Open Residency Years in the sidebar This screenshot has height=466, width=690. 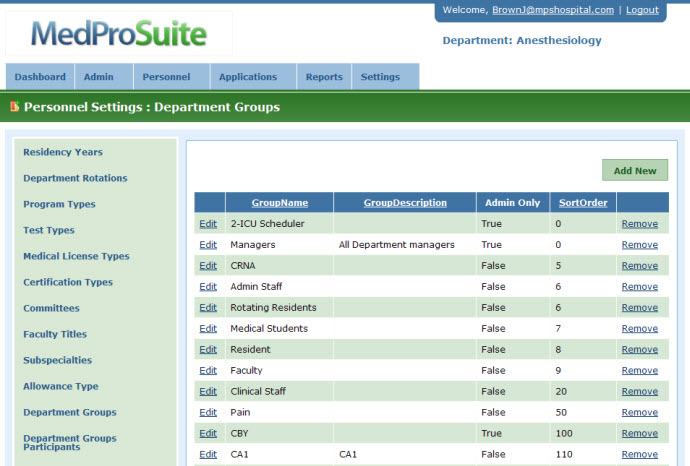click(x=63, y=152)
